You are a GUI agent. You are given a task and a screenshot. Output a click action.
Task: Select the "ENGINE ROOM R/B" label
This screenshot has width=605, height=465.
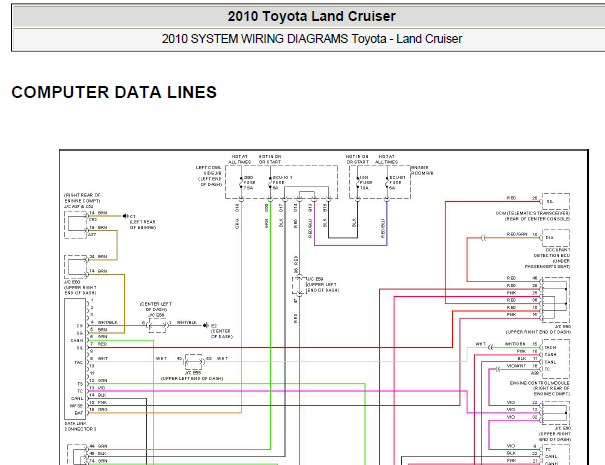422,170
